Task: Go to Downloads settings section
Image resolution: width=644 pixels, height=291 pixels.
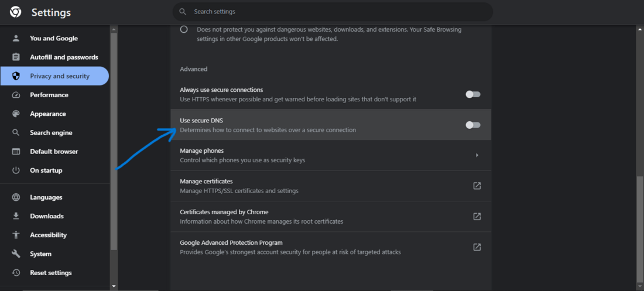Action: click(47, 216)
